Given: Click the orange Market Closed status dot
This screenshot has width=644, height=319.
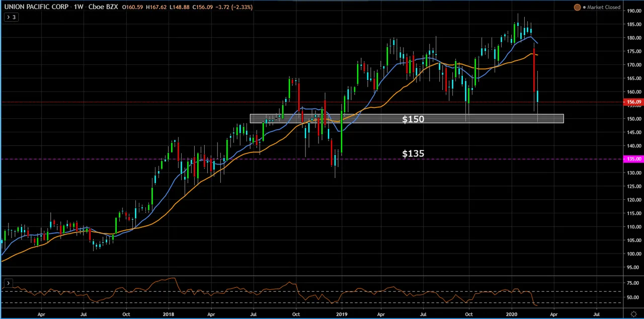Looking at the screenshot, I should pyautogui.click(x=577, y=7).
